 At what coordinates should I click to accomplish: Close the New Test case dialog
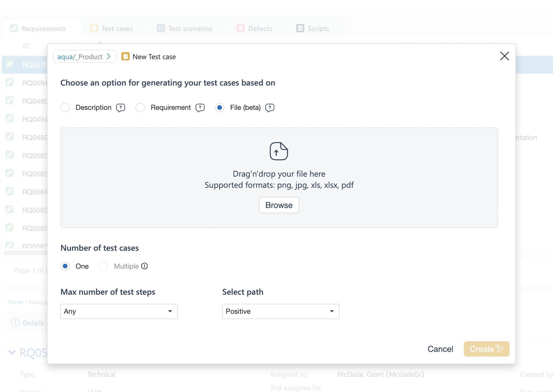click(x=504, y=56)
